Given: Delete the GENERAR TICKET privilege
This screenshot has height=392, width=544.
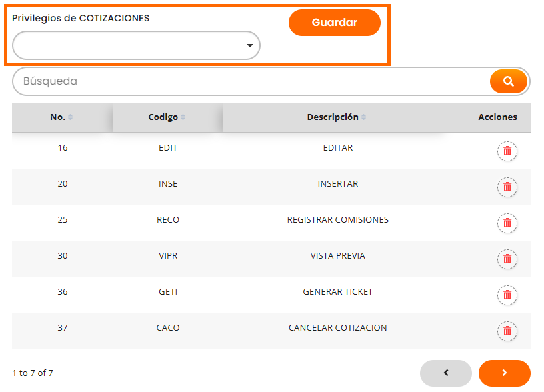Looking at the screenshot, I should tap(507, 295).
